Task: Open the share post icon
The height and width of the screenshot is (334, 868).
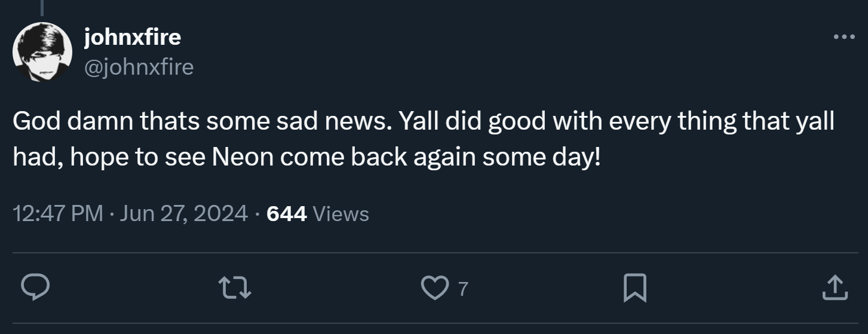Action: [834, 289]
